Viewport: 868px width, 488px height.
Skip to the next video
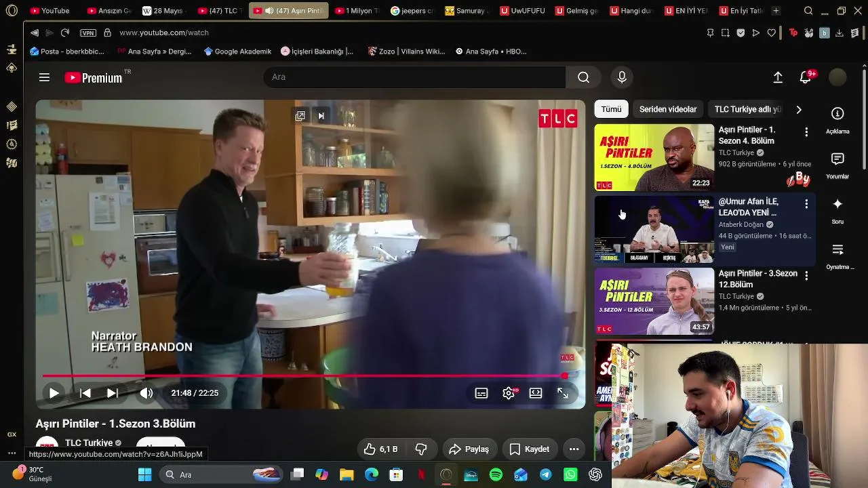(x=113, y=393)
